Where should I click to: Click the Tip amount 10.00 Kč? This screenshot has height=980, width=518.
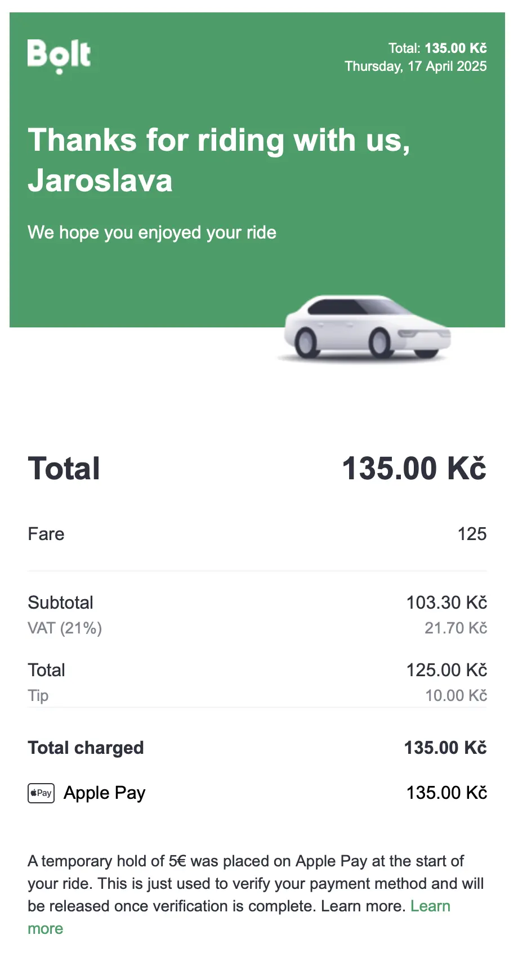click(456, 695)
